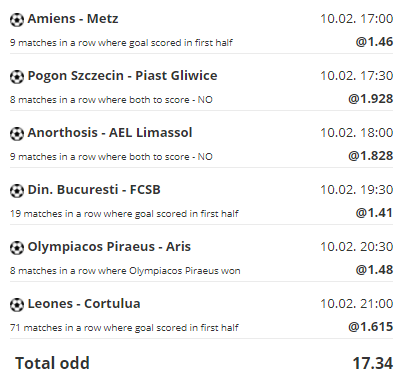Select the @1.41 odd for FCSB match
408x387 pixels.
[374, 213]
